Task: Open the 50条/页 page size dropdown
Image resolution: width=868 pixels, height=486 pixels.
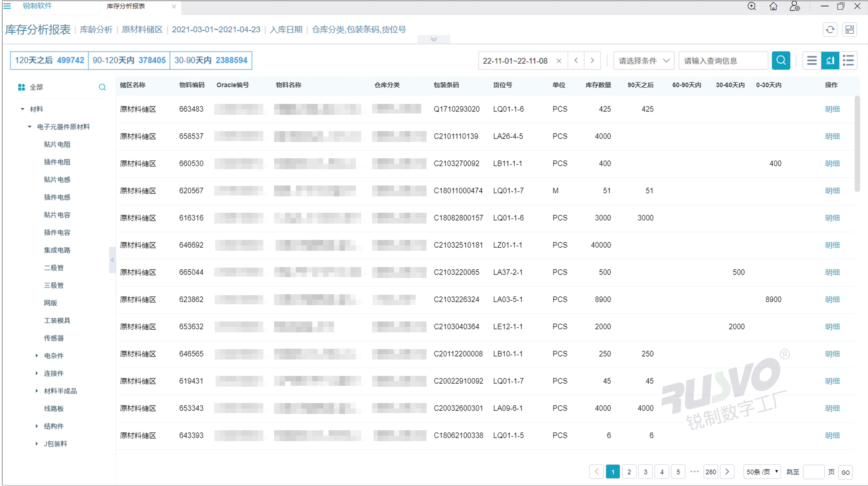Action: coord(762,472)
